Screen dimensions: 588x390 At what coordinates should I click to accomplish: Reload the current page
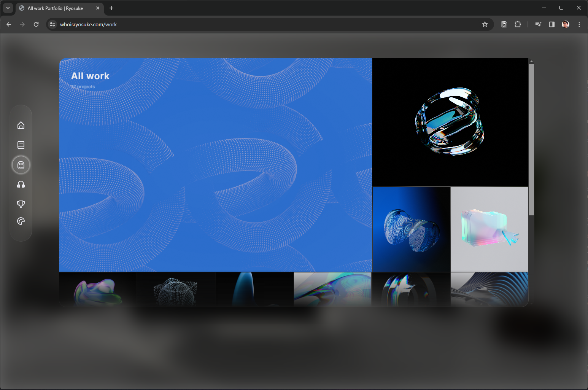36,24
